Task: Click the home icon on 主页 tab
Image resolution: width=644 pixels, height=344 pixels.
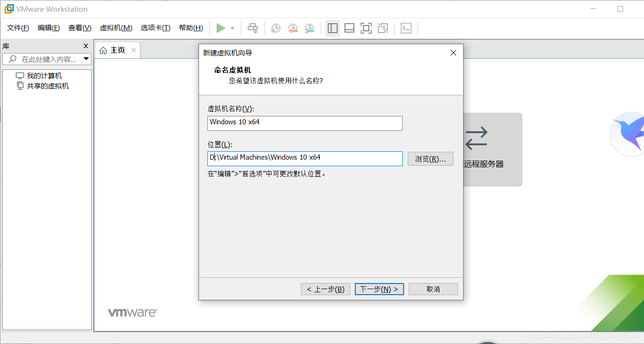Action: coord(103,50)
